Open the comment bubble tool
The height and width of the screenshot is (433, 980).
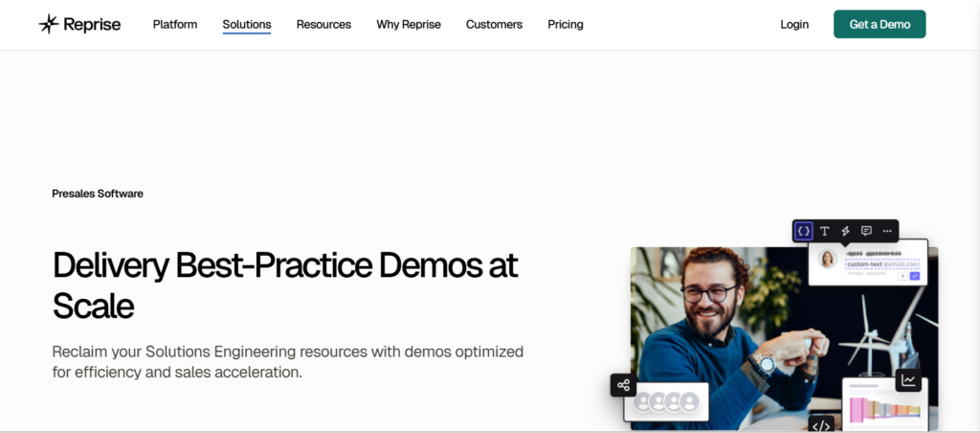coord(866,231)
